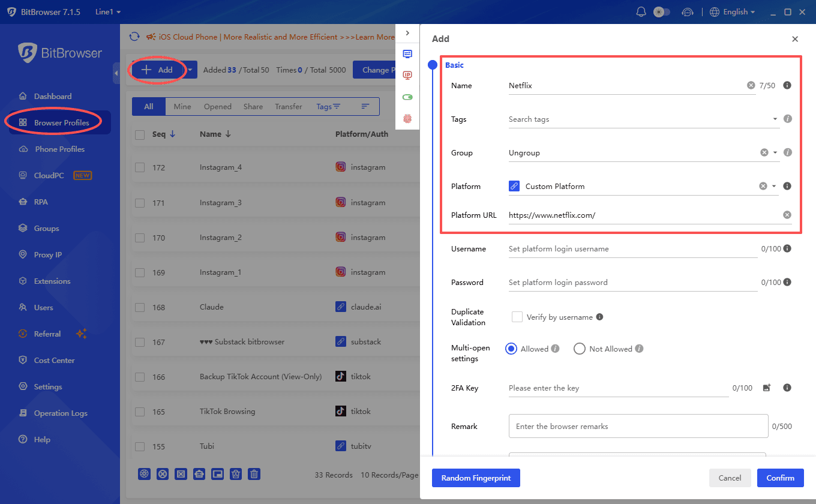The height and width of the screenshot is (504, 816).
Task: Switch to the Transfer tab
Action: point(289,106)
